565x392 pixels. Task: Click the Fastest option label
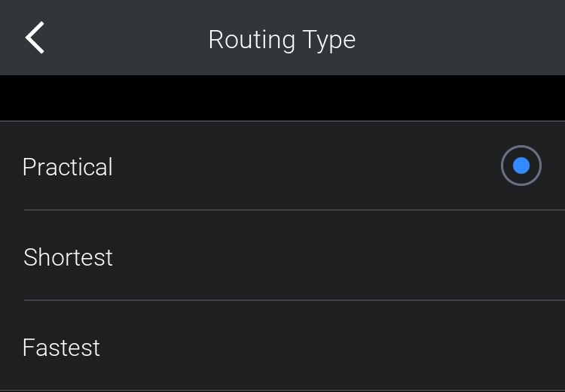62,347
